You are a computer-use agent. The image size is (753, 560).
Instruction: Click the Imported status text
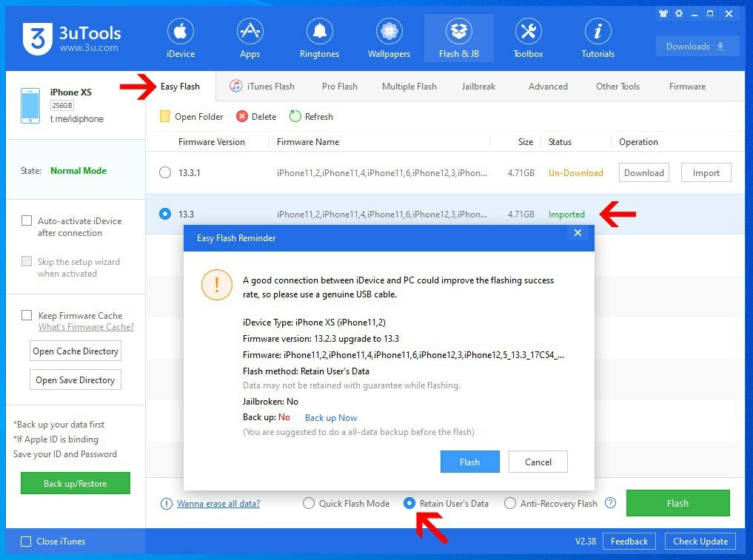point(566,214)
